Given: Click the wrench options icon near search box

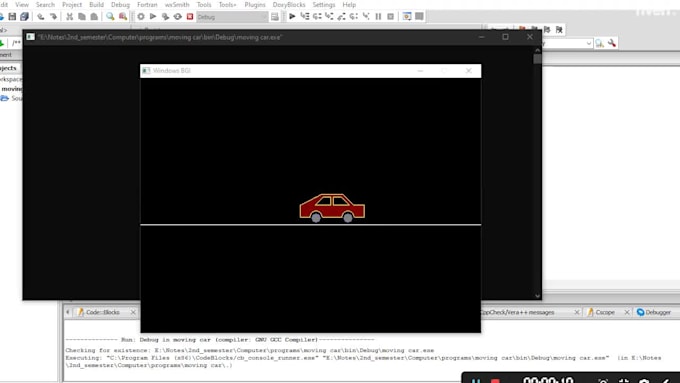Looking at the screenshot, I should point(612,43).
